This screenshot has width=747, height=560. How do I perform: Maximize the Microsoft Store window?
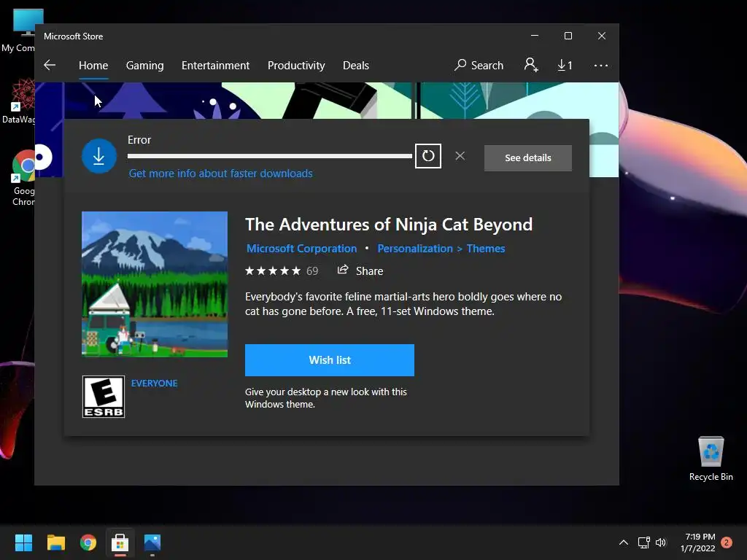(568, 36)
